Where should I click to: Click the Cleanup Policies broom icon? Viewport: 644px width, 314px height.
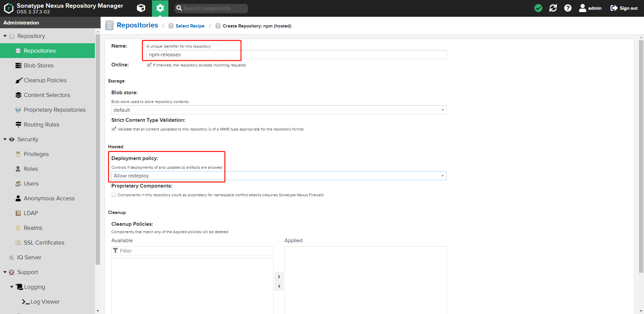pos(19,80)
